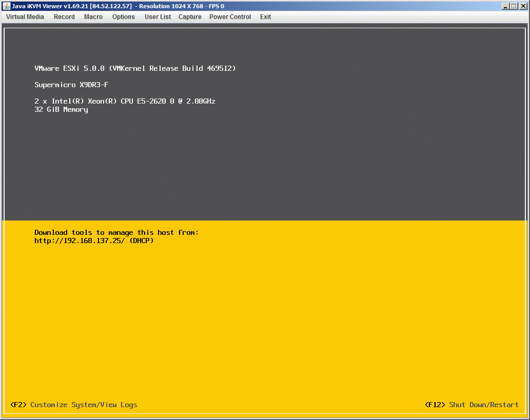530x420 pixels.
Task: Click the Exit menu item
Action: 265,17
